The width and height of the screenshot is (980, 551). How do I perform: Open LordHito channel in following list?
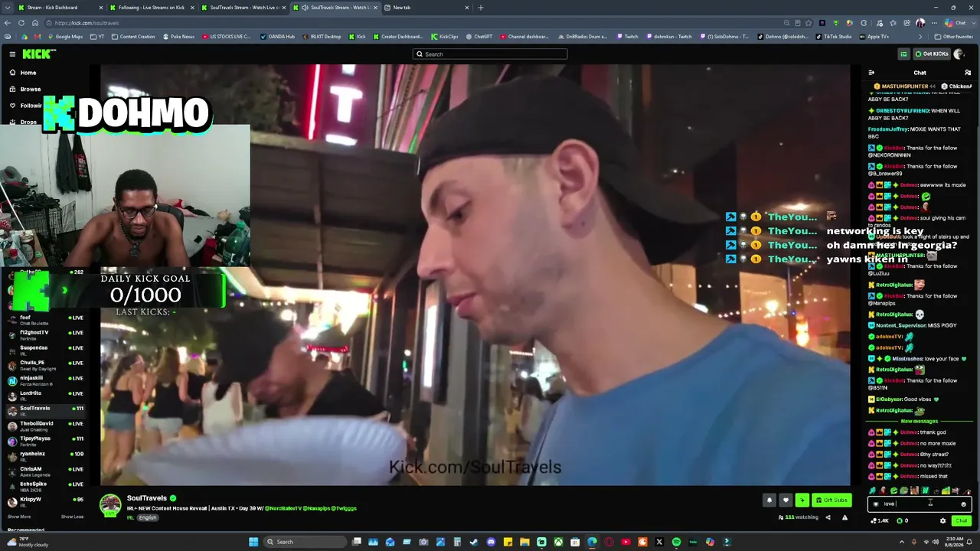click(x=44, y=395)
